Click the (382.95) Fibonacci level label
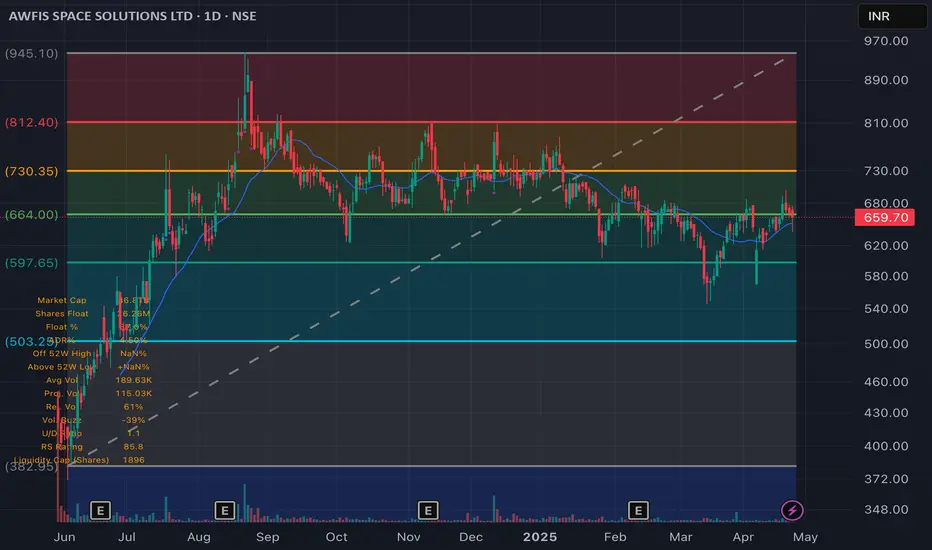The height and width of the screenshot is (550, 932). click(32, 466)
